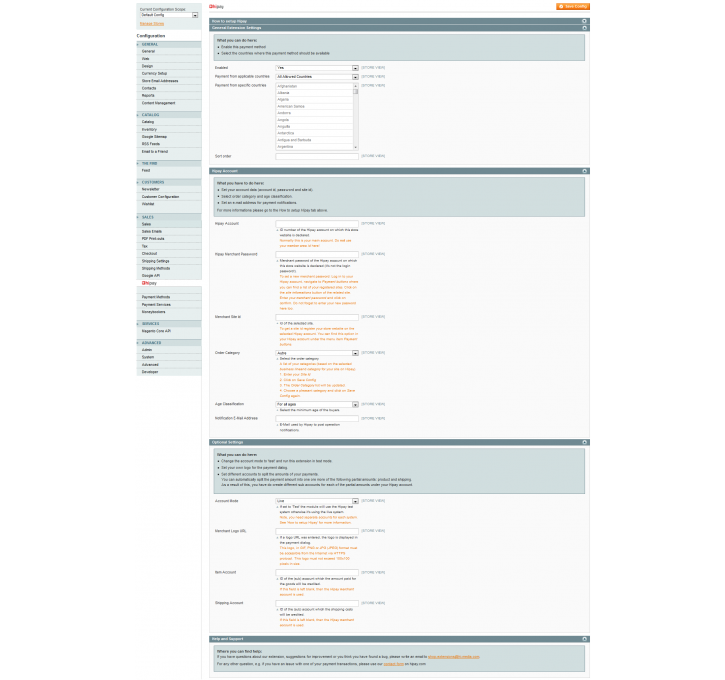Collapse the GENERAL sidebar group
This screenshot has width=725, height=680.
(x=169, y=44)
